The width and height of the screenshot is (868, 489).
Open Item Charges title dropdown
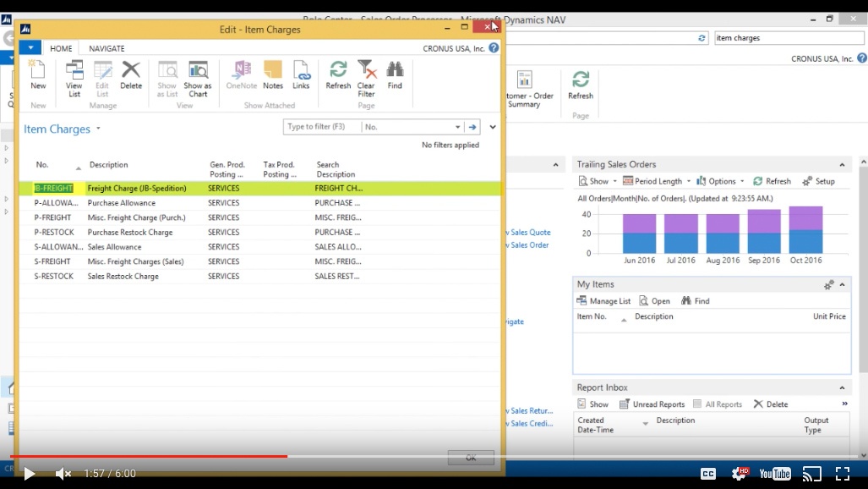98,129
